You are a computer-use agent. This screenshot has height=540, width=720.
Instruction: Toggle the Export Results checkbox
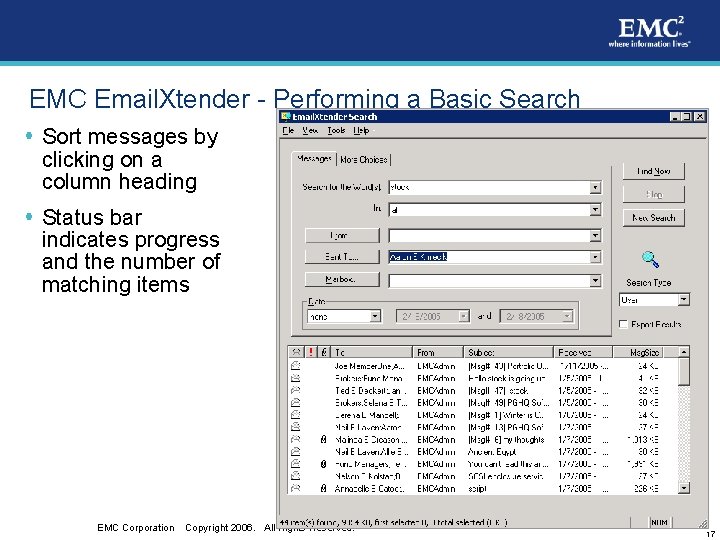[623, 324]
